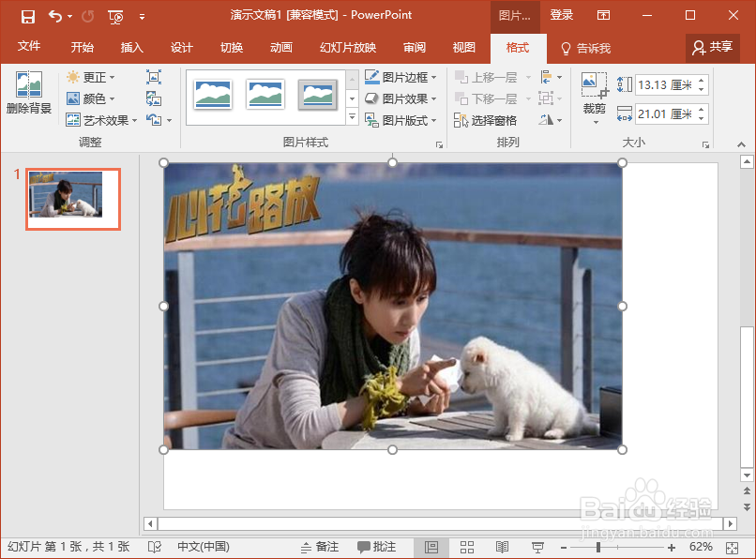The height and width of the screenshot is (559, 756).
Task: Move the picture styles gallery to next row
Action: tap(353, 98)
